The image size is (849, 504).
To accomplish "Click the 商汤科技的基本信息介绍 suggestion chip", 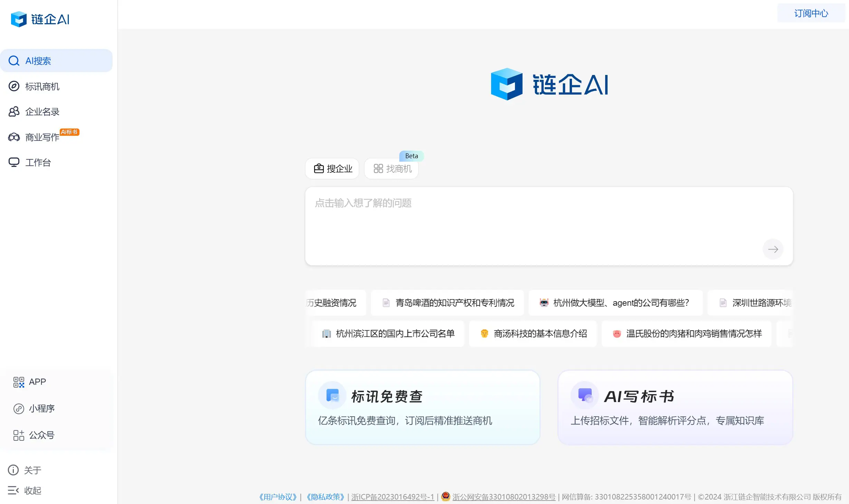I will 532,334.
